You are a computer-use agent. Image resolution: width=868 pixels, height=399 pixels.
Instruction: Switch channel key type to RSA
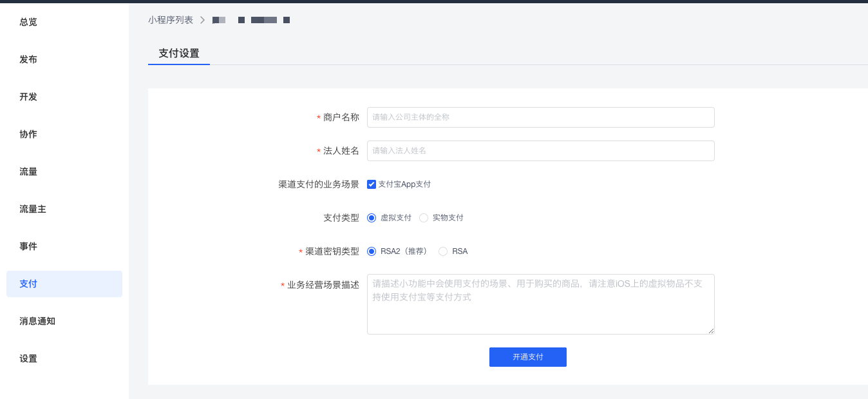click(443, 251)
